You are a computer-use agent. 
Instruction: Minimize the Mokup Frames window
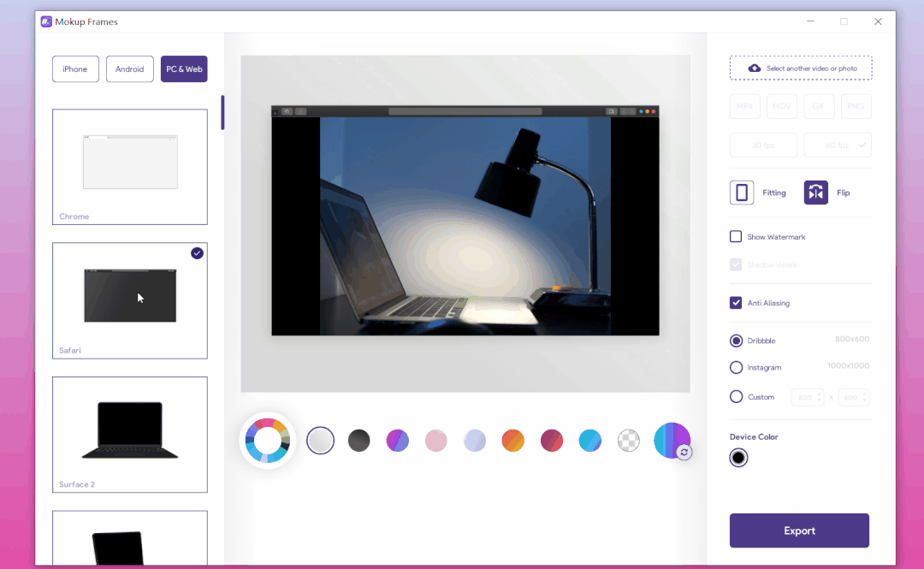[x=810, y=21]
